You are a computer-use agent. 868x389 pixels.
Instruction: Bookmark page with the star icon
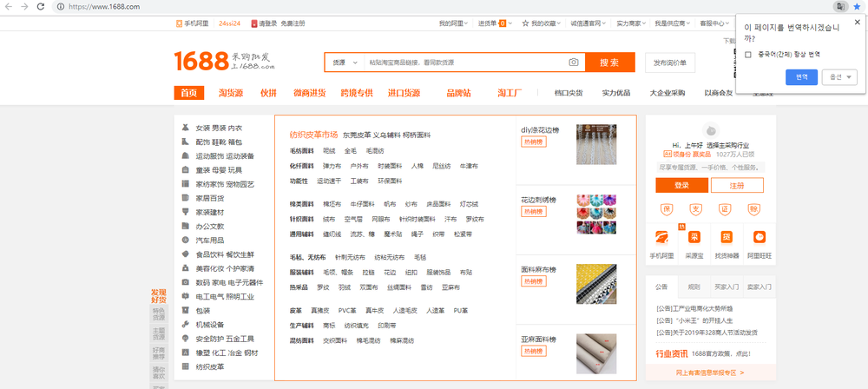tap(857, 7)
